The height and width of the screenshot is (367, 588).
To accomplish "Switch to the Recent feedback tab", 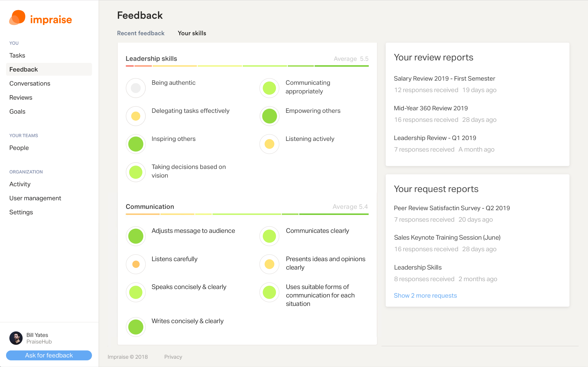I will pyautogui.click(x=141, y=33).
